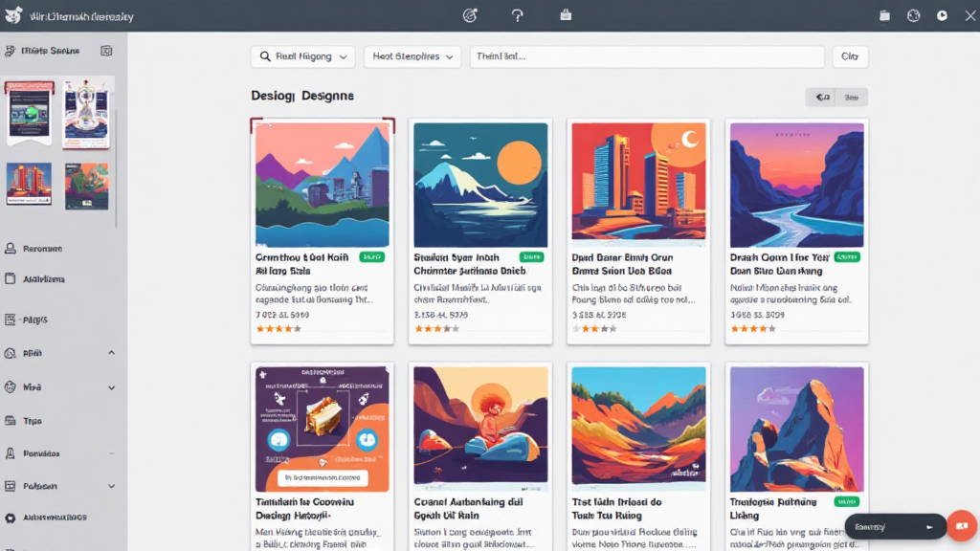980x551 pixels.
Task: Click the briefcase icon beside the help icon
Action: coord(566,15)
